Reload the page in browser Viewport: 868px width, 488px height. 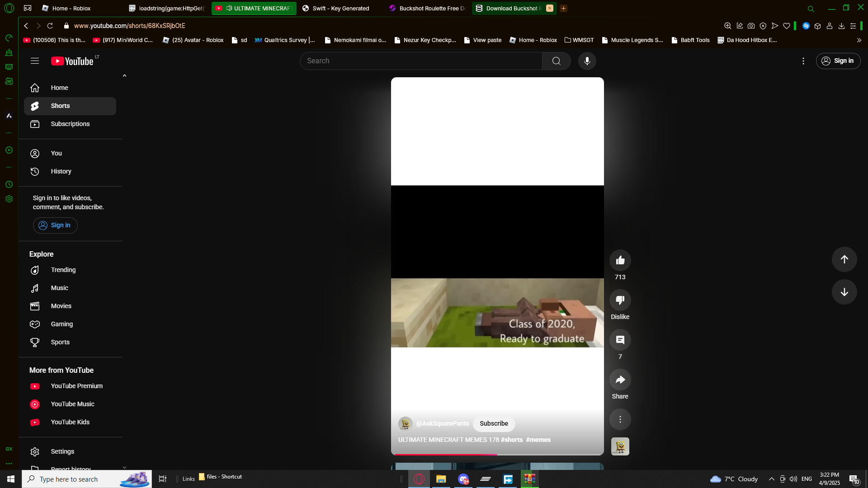coord(50,26)
